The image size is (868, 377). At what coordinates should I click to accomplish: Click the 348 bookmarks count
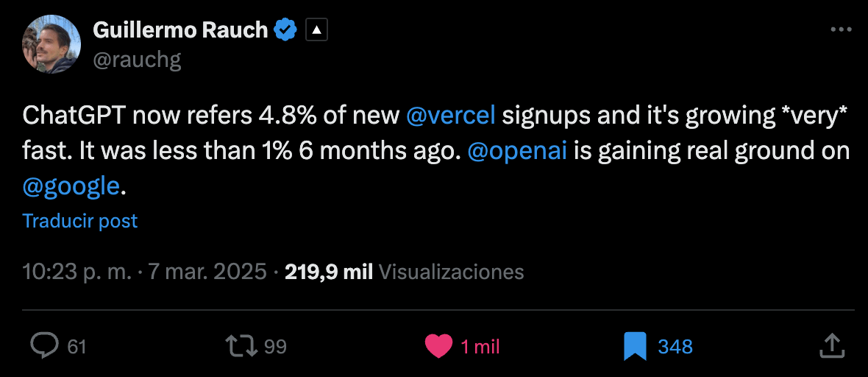(x=675, y=346)
